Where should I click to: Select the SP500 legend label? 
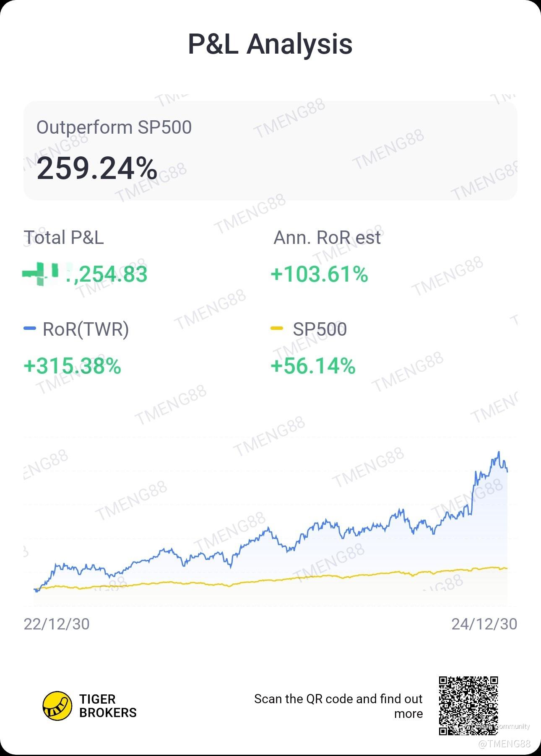[320, 329]
